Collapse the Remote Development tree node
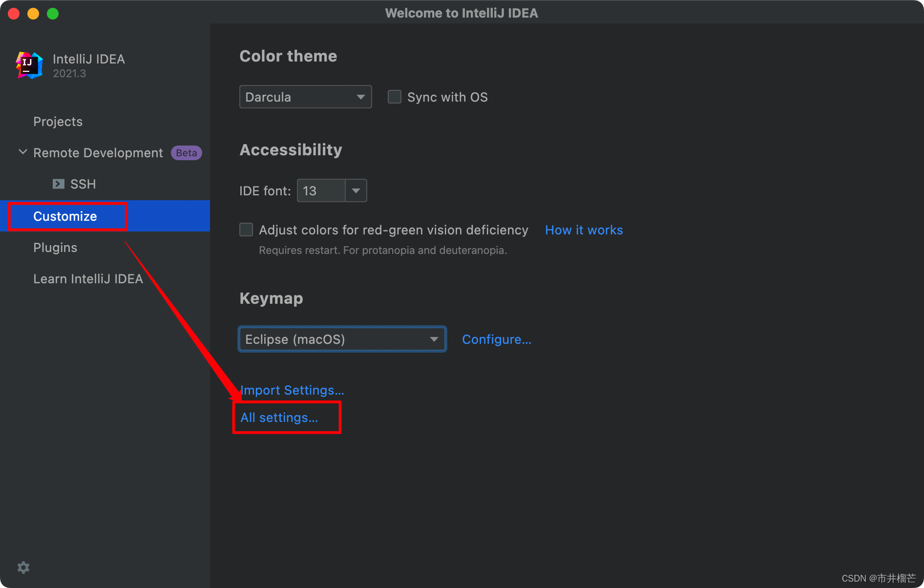The width and height of the screenshot is (924, 588). click(x=22, y=152)
